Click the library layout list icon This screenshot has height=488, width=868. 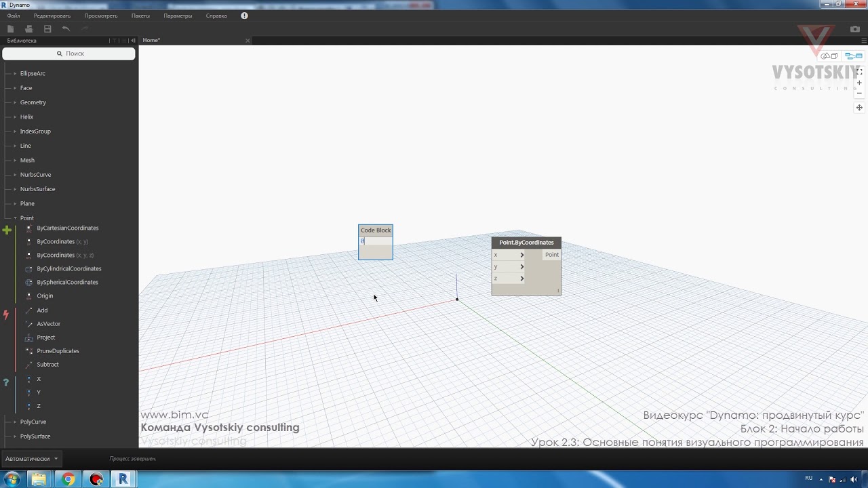pos(123,41)
